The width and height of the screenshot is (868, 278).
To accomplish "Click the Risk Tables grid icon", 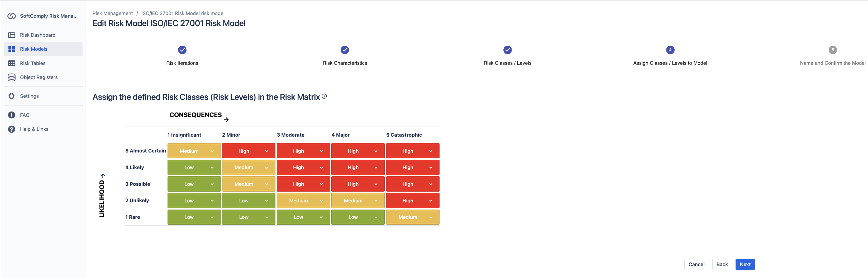I will click(11, 63).
